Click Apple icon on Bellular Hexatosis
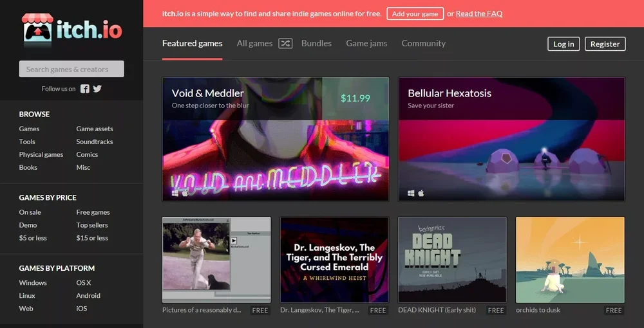Screen dimensions: 644x328 pyautogui.click(x=421, y=192)
